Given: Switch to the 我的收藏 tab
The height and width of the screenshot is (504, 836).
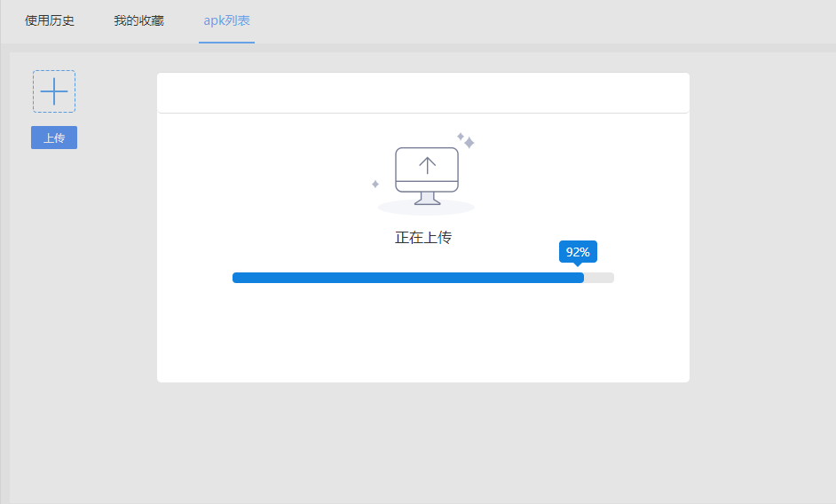Looking at the screenshot, I should 138,20.
